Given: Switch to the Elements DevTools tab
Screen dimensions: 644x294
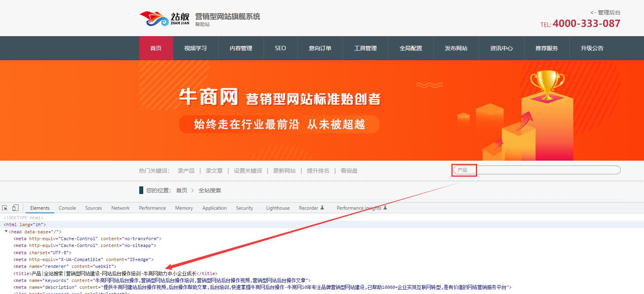Looking at the screenshot, I should pos(40,208).
